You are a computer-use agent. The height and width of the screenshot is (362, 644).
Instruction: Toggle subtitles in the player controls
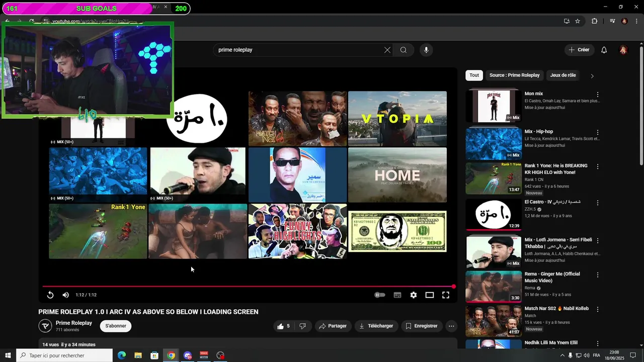pos(397,295)
